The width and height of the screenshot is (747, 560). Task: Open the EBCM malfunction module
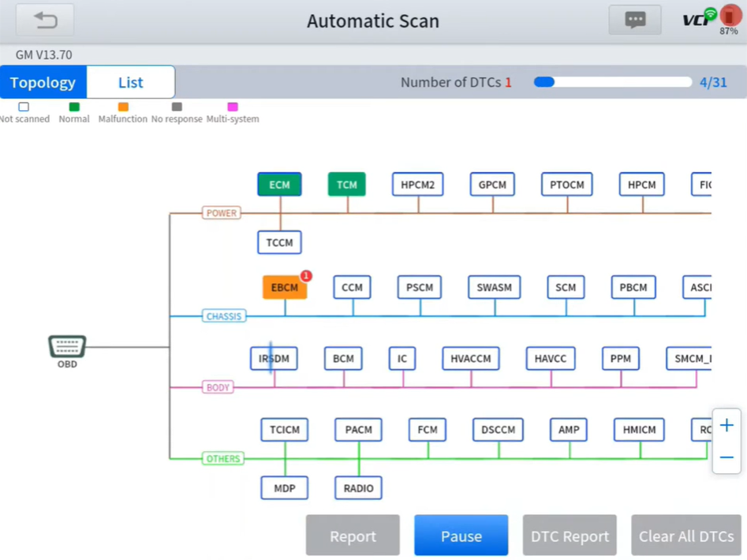[x=285, y=287]
